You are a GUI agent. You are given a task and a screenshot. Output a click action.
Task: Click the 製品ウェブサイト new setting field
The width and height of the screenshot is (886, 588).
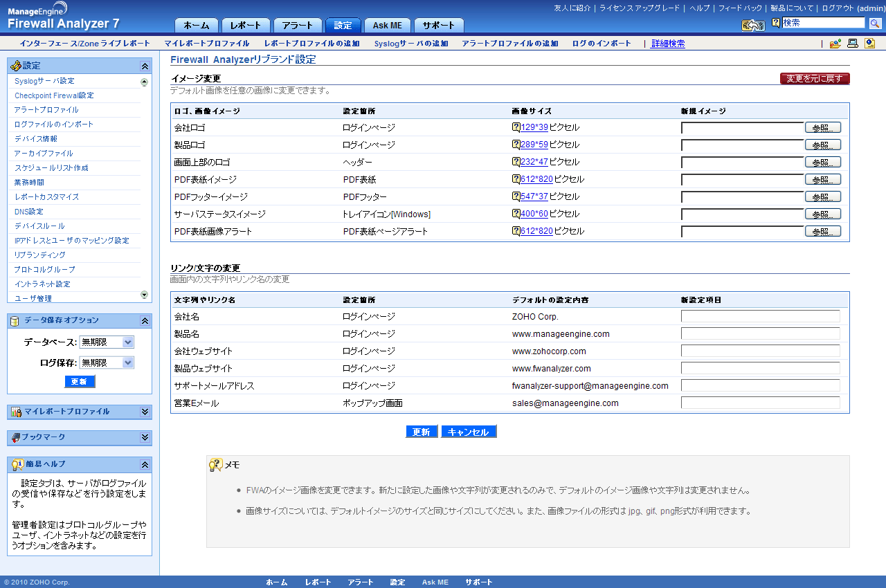pyautogui.click(x=761, y=368)
